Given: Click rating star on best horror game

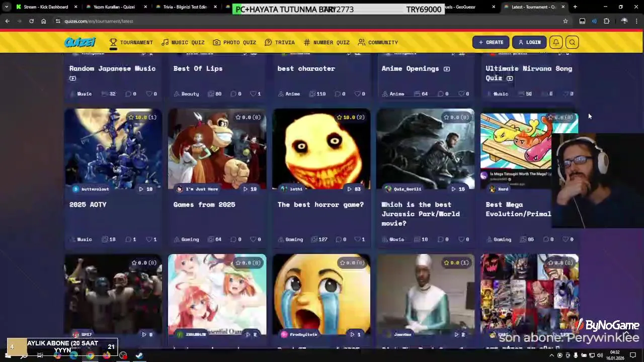Looking at the screenshot, I should [x=339, y=117].
